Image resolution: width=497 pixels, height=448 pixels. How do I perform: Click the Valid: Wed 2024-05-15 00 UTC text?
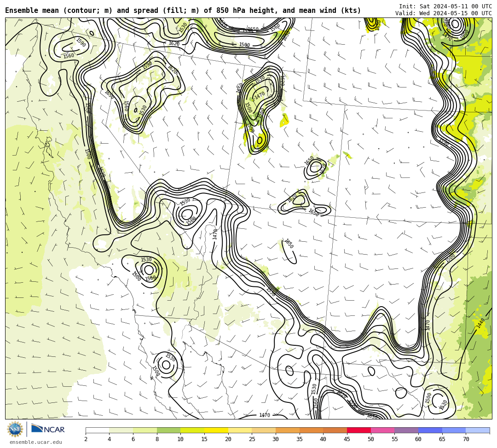pyautogui.click(x=444, y=13)
